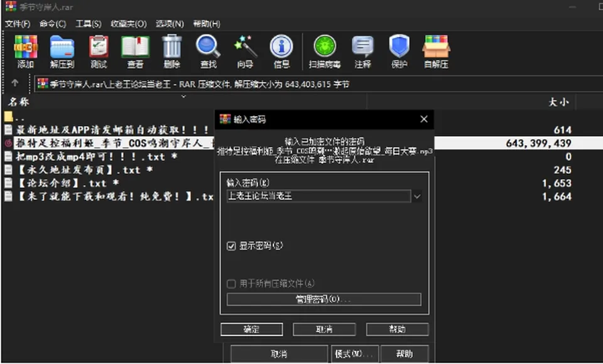Tick the 用于所有压缩文件 checkbox
This screenshot has height=364, width=603.
(231, 284)
